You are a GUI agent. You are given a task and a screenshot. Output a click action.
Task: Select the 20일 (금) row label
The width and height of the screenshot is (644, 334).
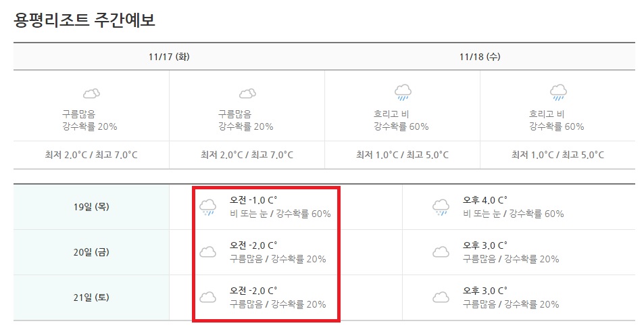91,252
